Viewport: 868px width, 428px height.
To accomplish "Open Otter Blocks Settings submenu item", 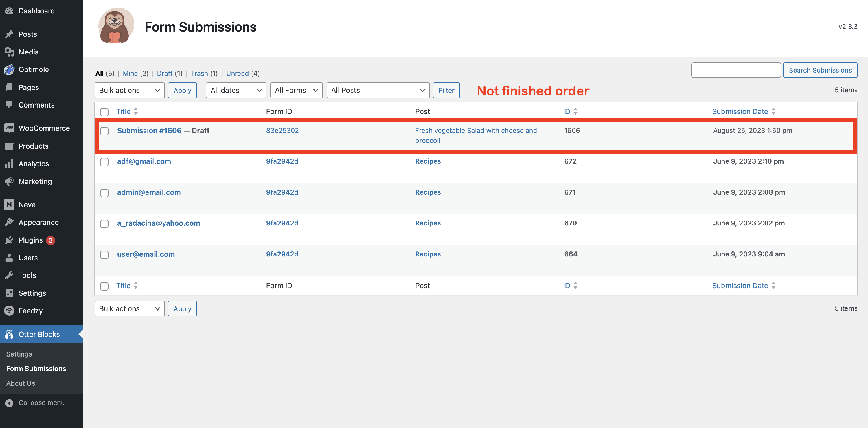I will click(x=19, y=354).
